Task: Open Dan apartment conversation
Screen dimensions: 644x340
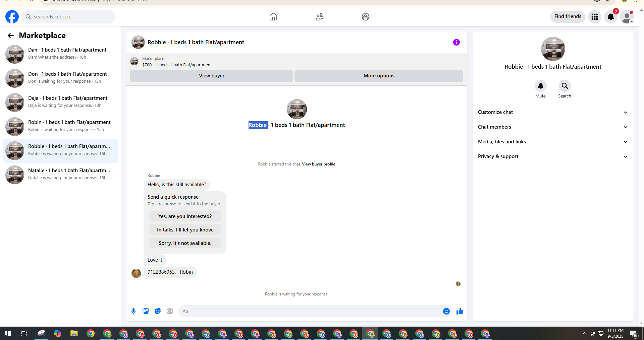Action: (60, 54)
